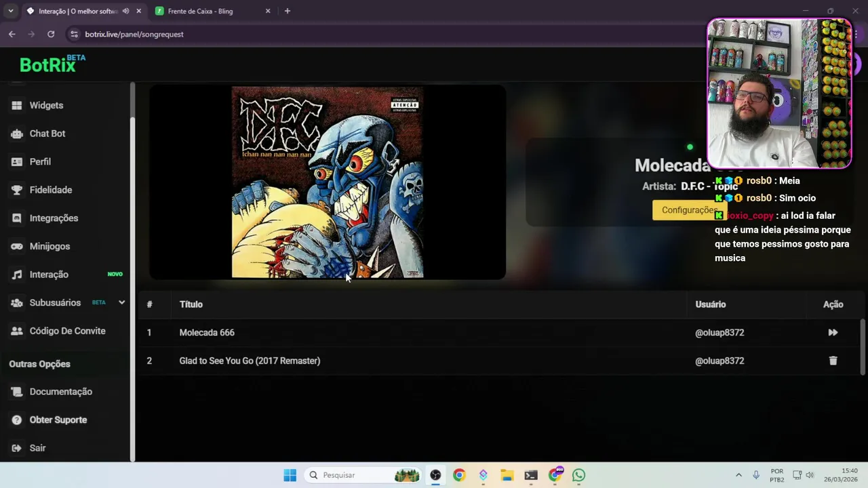Select Glad to See You Go (2017 Remaster) title

250,361
